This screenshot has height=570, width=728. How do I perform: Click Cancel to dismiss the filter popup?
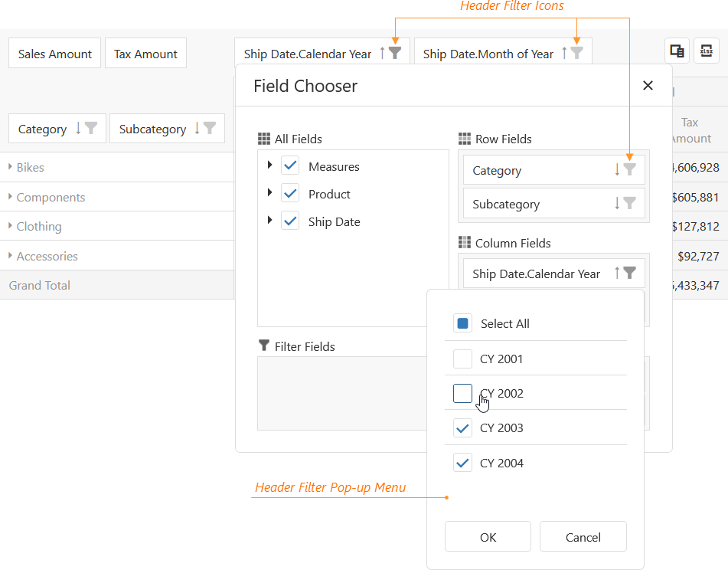pos(583,536)
